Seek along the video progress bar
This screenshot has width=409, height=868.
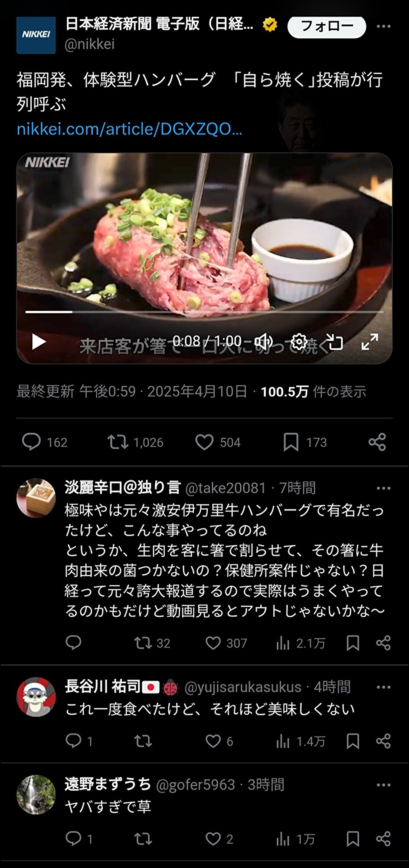point(204,312)
